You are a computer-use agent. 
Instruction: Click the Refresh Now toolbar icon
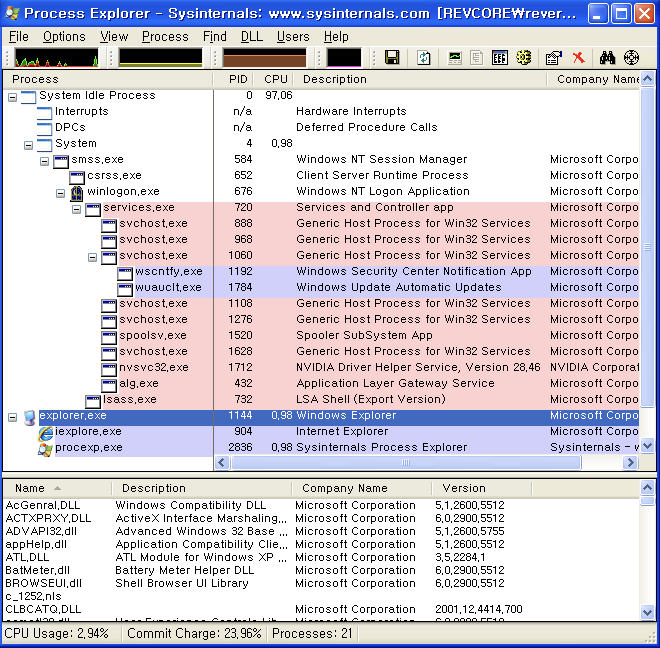423,57
